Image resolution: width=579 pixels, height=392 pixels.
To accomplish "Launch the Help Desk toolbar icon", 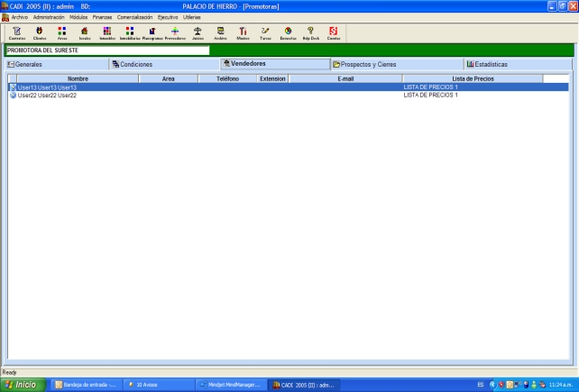I will click(310, 33).
